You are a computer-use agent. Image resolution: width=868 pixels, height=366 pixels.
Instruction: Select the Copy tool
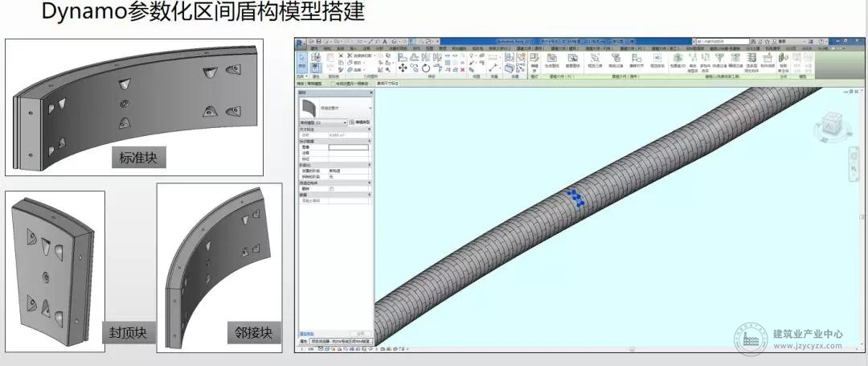(414, 68)
